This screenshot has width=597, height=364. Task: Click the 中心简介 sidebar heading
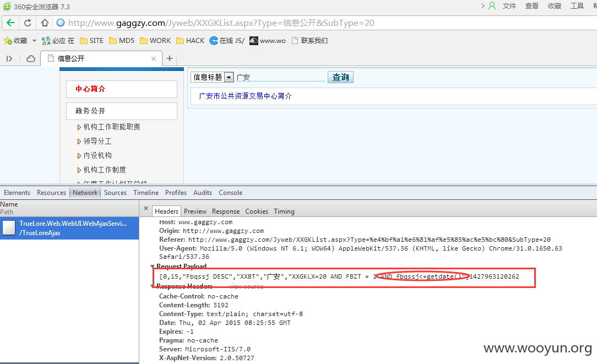pyautogui.click(x=122, y=89)
